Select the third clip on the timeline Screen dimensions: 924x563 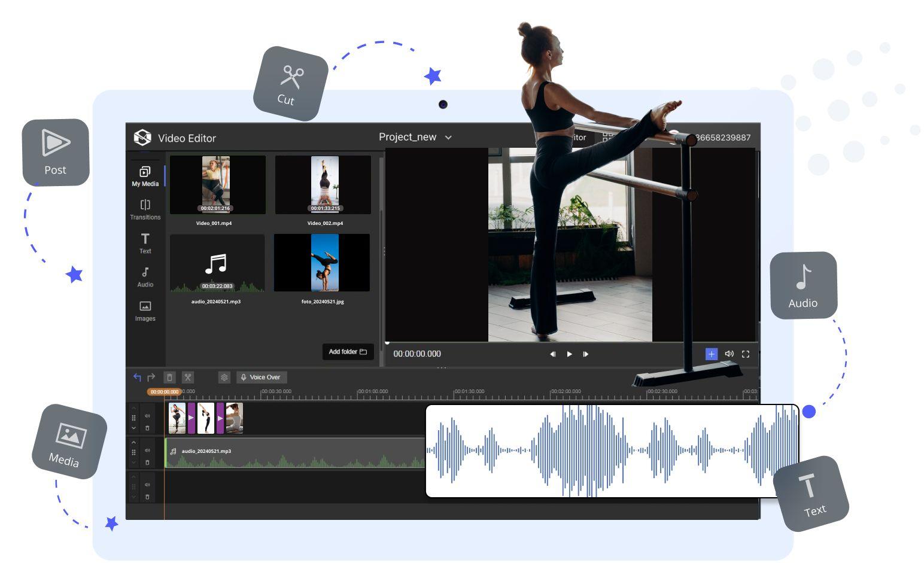(x=234, y=418)
